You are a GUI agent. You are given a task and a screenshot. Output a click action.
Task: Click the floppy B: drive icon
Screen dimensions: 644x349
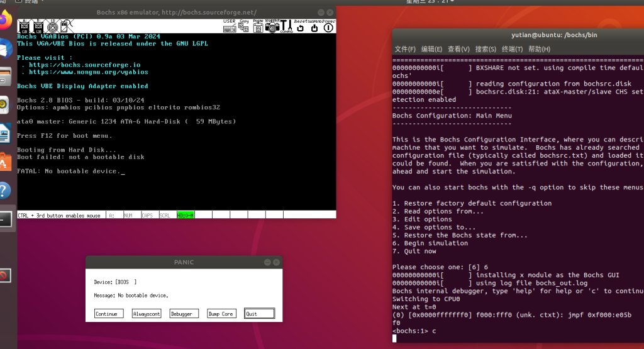tap(38, 26)
